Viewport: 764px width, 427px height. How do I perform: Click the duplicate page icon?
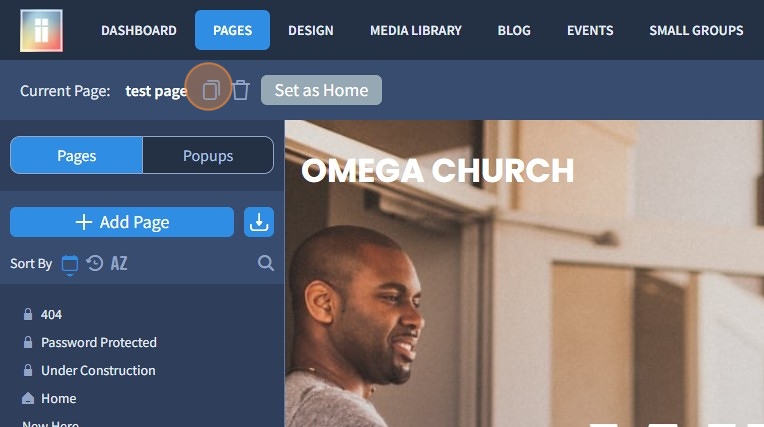pyautogui.click(x=211, y=90)
